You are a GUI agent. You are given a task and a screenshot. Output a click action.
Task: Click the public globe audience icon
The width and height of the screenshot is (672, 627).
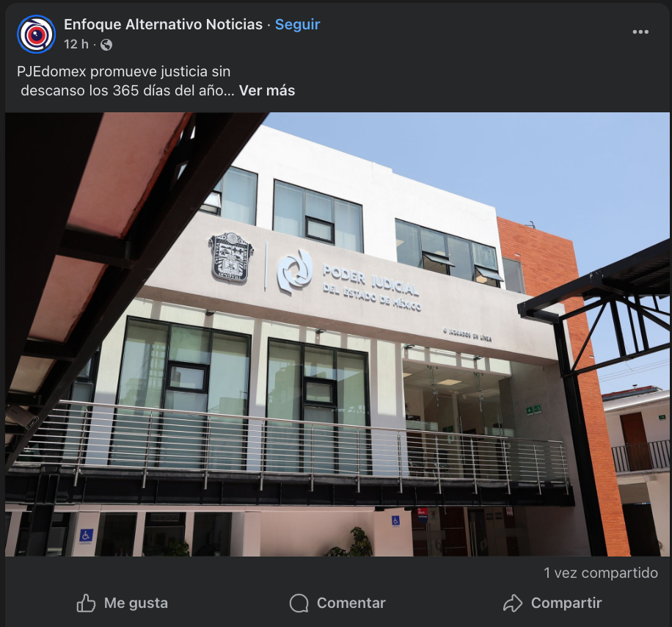(106, 45)
